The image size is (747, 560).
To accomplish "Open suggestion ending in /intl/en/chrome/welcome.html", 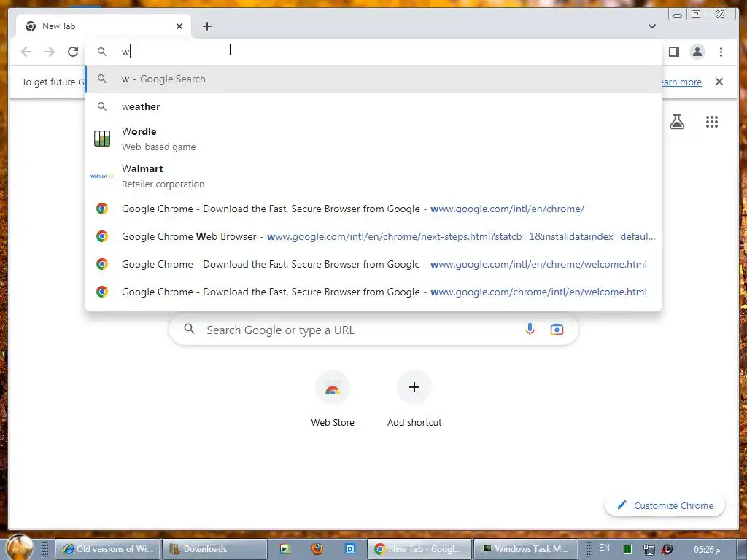I will (x=373, y=264).
